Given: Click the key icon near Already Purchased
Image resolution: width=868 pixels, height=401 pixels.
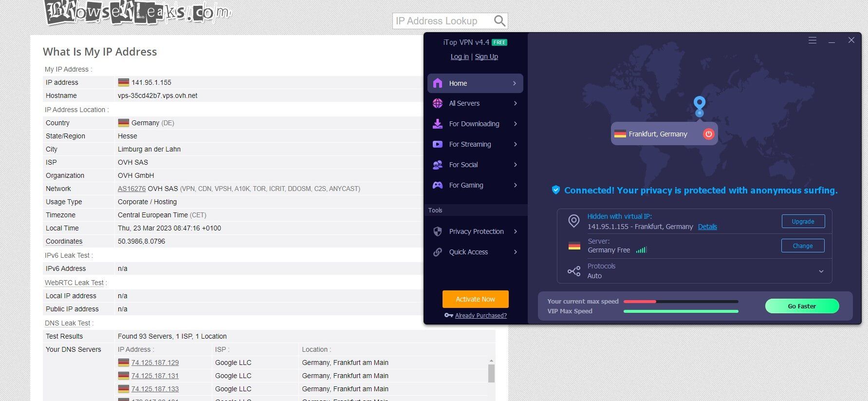Looking at the screenshot, I should coord(449,315).
